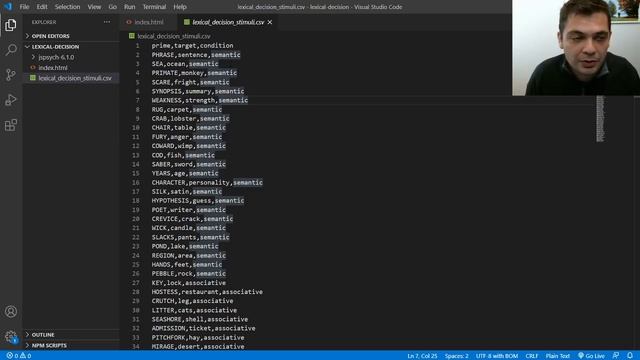Click the text PEBBLE,rock,semantic
The width and height of the screenshot is (640, 360).
click(x=189, y=273)
